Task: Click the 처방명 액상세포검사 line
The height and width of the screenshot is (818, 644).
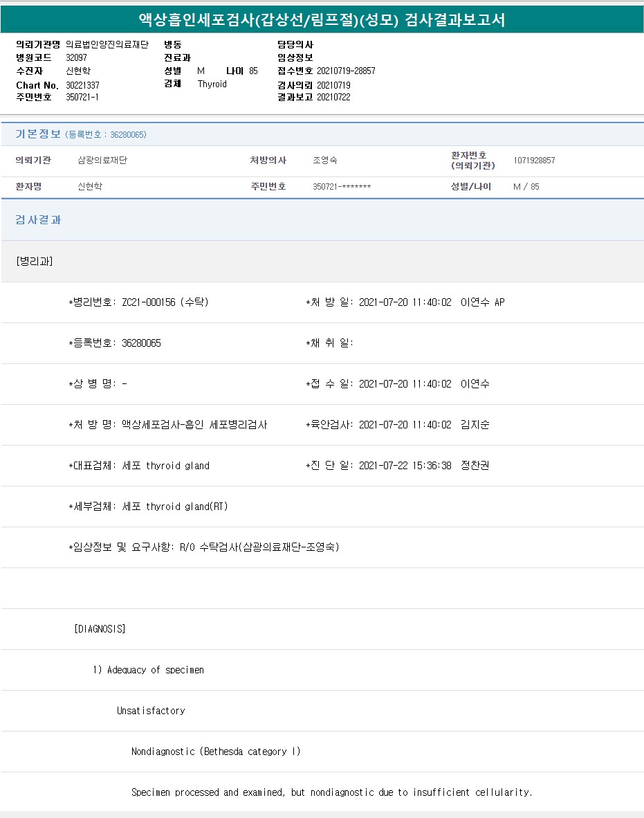Action: 168,425
